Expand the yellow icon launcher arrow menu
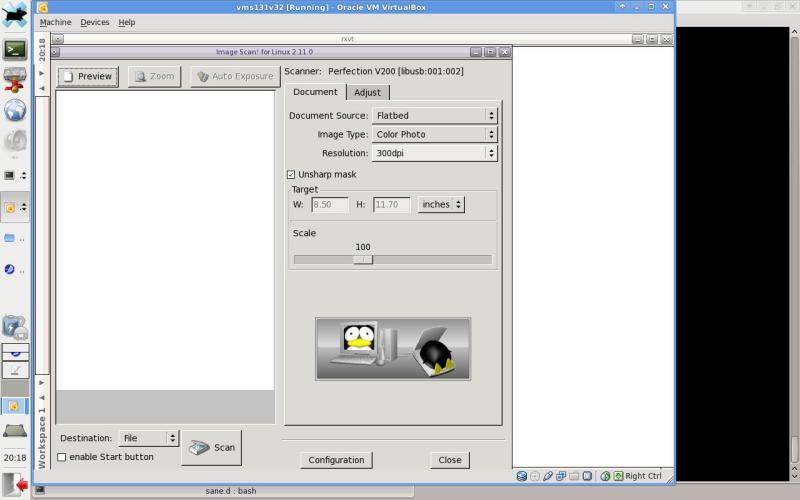Screen dimensions: 800x500 point(23,207)
